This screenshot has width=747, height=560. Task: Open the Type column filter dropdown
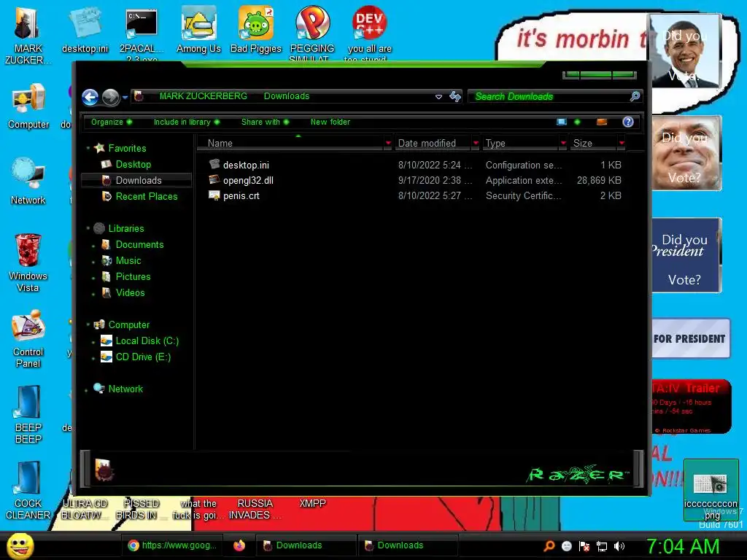564,144
